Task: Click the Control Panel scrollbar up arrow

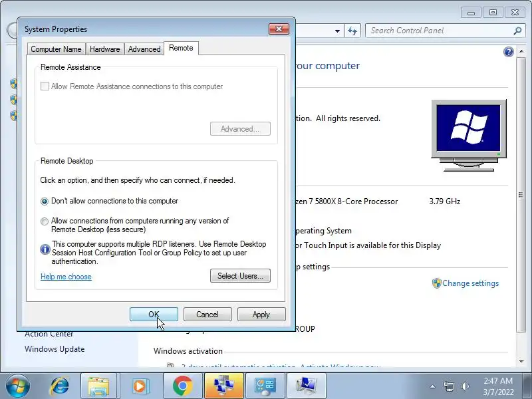Action: pos(521,51)
